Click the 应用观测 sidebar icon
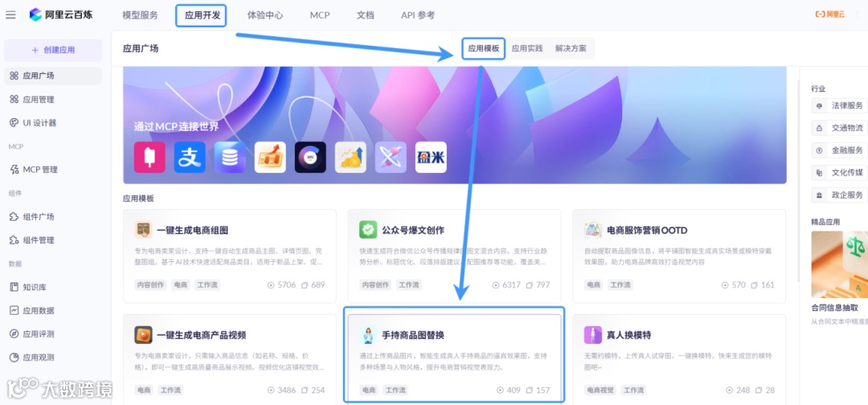This screenshot has height=405, width=868. coord(14,358)
